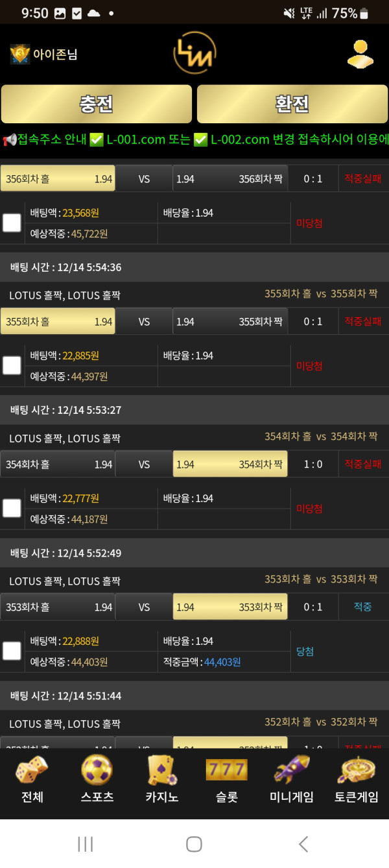The height and width of the screenshot is (868, 389).
Task: Tap the member level badge icon
Action: click(20, 54)
